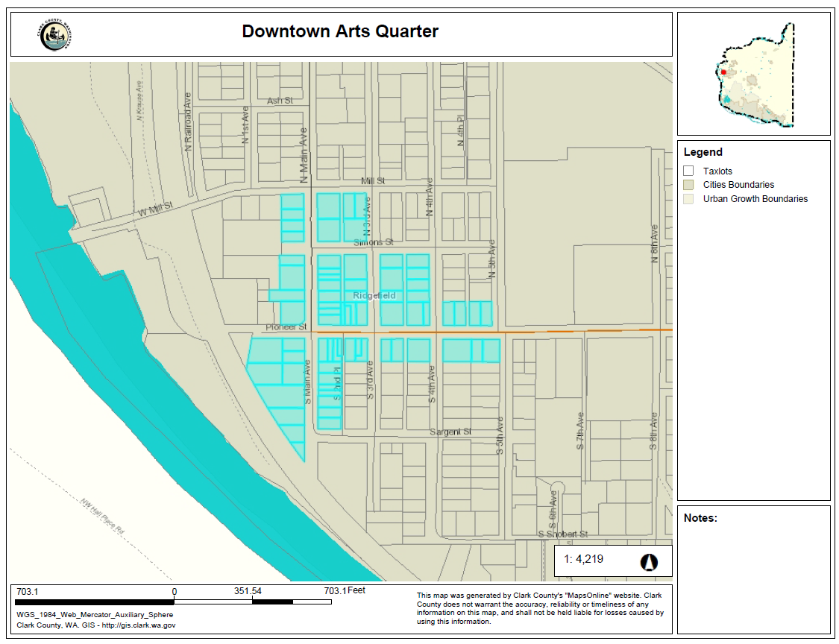Click the Downtown Arts Quarter title

tap(340, 31)
